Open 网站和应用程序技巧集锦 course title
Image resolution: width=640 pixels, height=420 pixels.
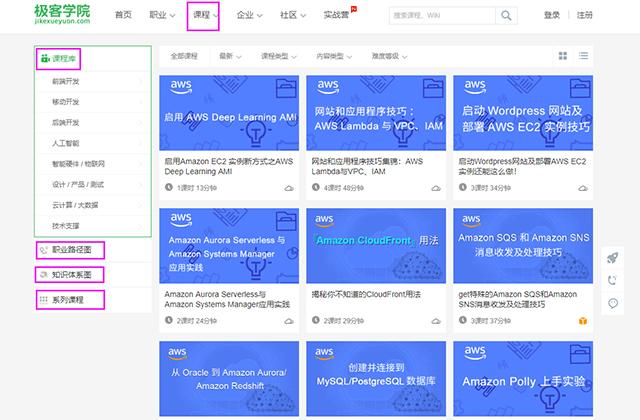367,167
